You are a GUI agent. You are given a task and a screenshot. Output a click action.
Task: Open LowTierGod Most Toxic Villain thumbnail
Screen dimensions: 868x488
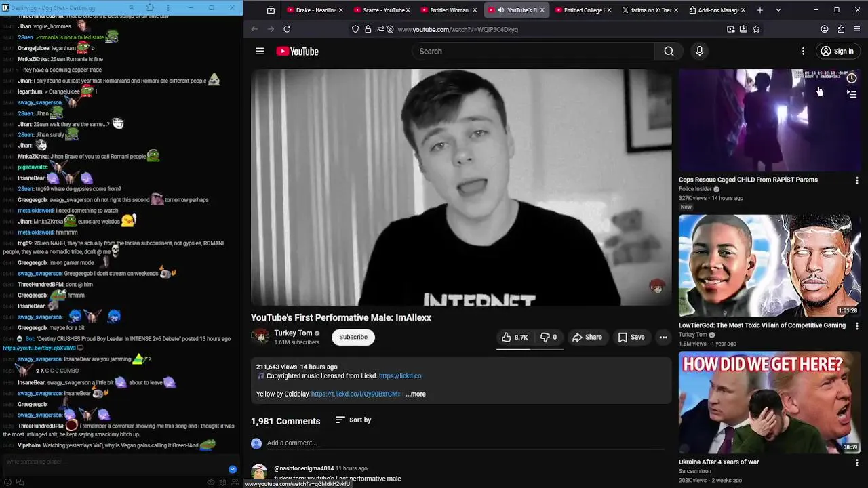770,266
